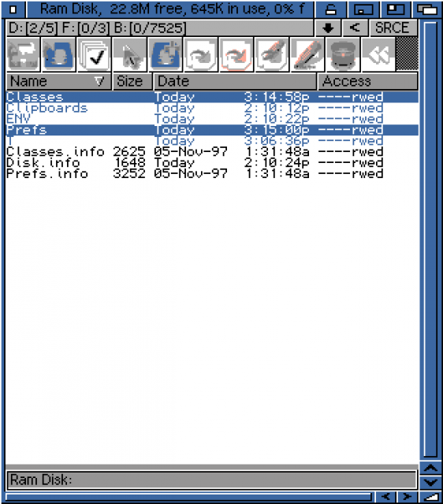The width and height of the screenshot is (443, 504).
Task: Toggle the SRCE source lister button
Action: click(393, 28)
